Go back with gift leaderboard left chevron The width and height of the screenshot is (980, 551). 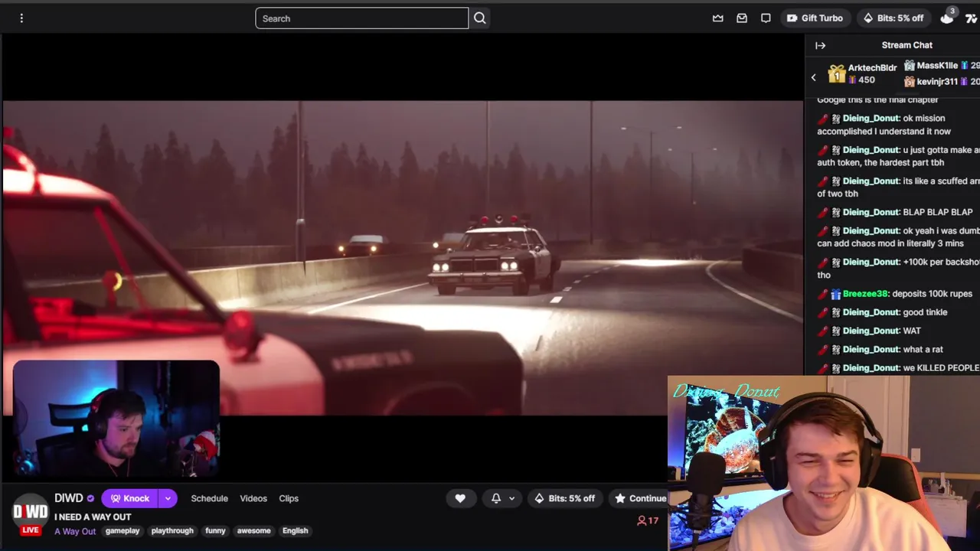tap(814, 77)
